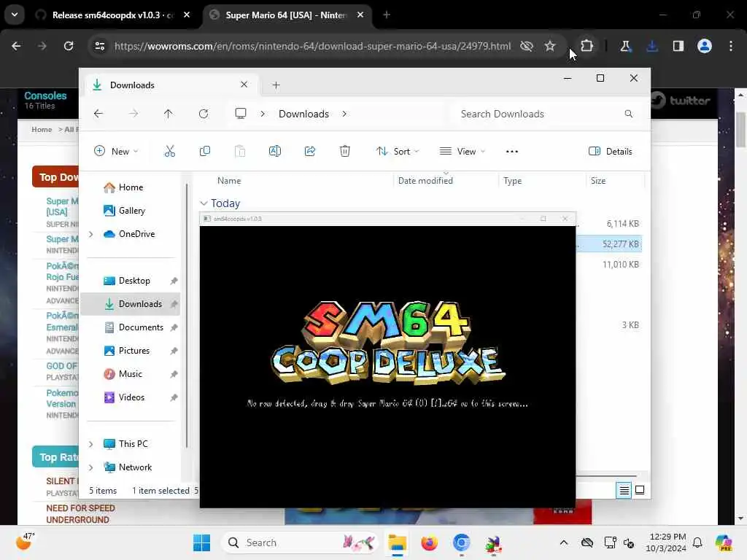Show hidden system tray icons

tap(564, 542)
